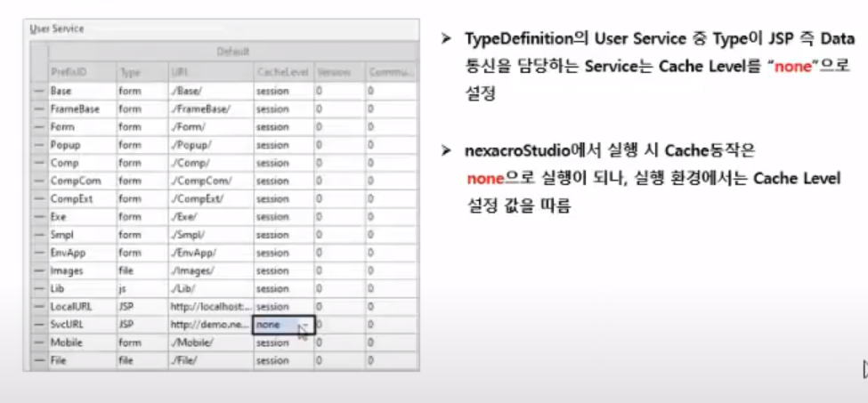Click the js Type cell in Lib row
The image size is (868, 403).
(142, 288)
